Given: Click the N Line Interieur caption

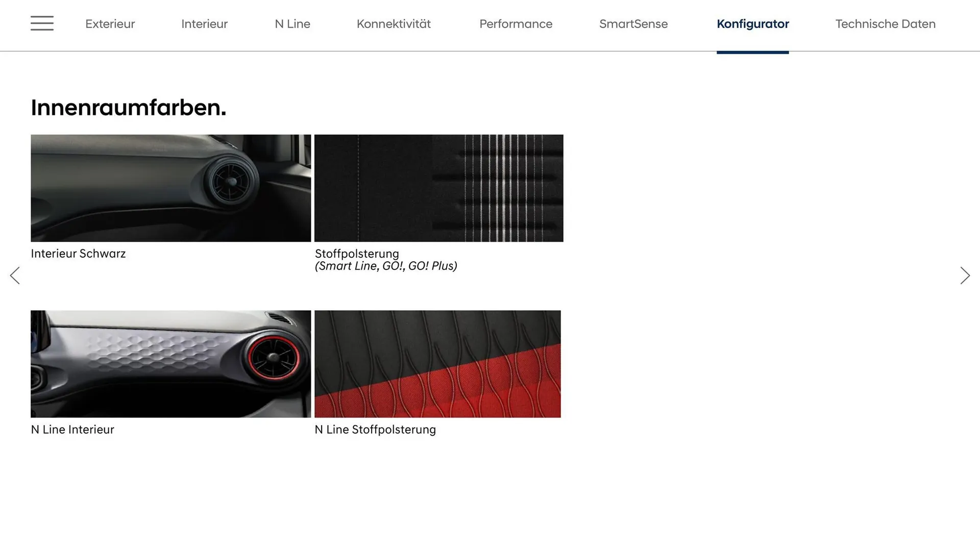Looking at the screenshot, I should (72, 430).
